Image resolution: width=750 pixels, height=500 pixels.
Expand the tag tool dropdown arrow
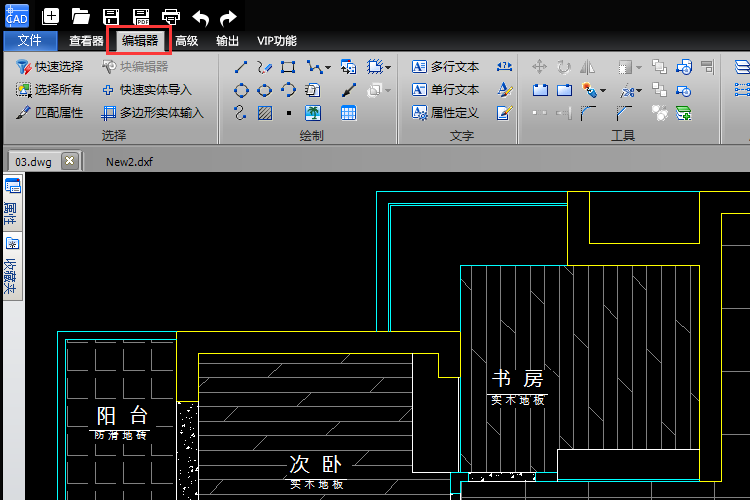tap(603, 90)
